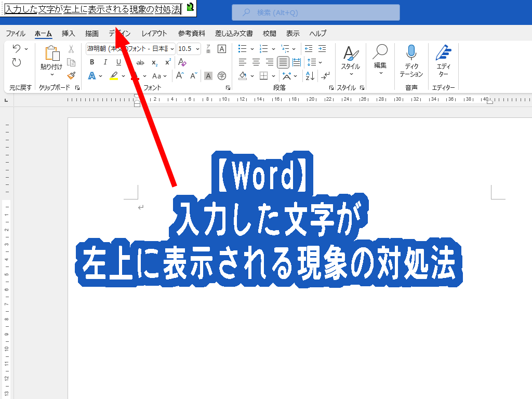This screenshot has height=399, width=532.
Task: Open the Paragraph dialog launcher
Action: (x=331, y=88)
